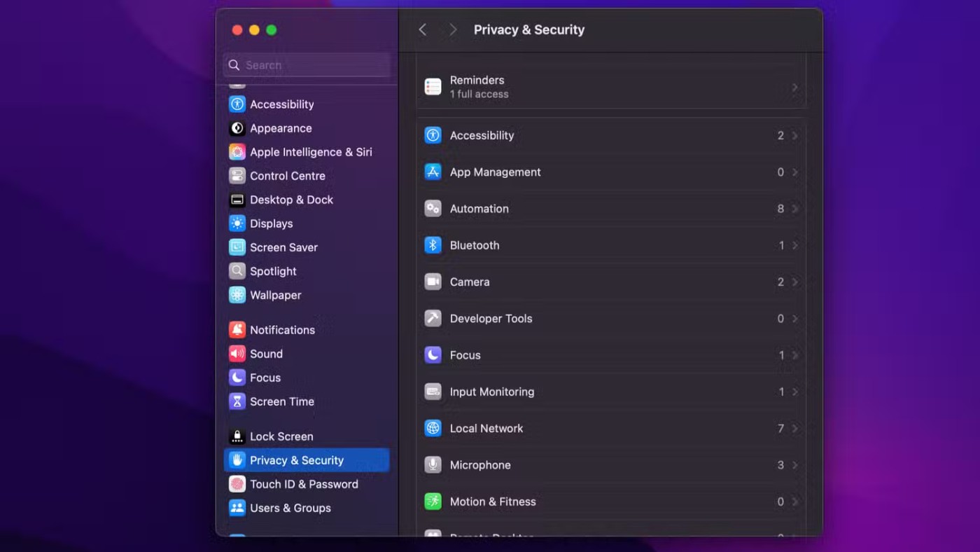Click the Bluetooth icon in privacy list

[x=433, y=245]
